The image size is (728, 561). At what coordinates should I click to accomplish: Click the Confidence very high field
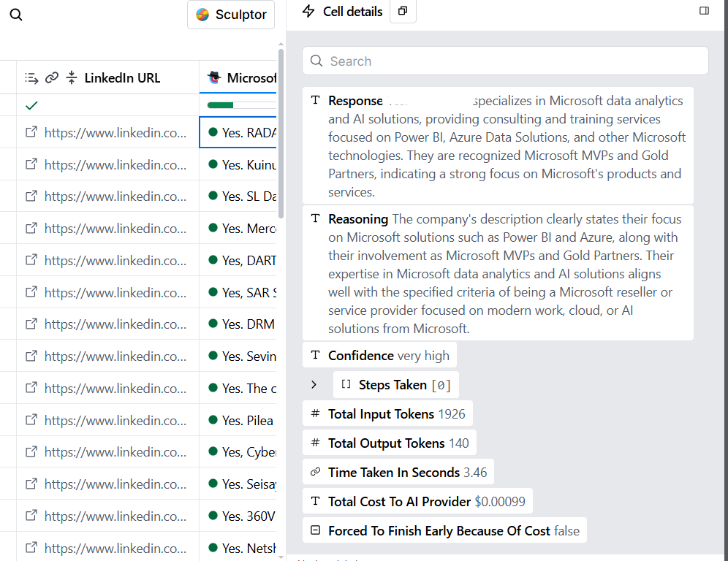pyautogui.click(x=379, y=356)
